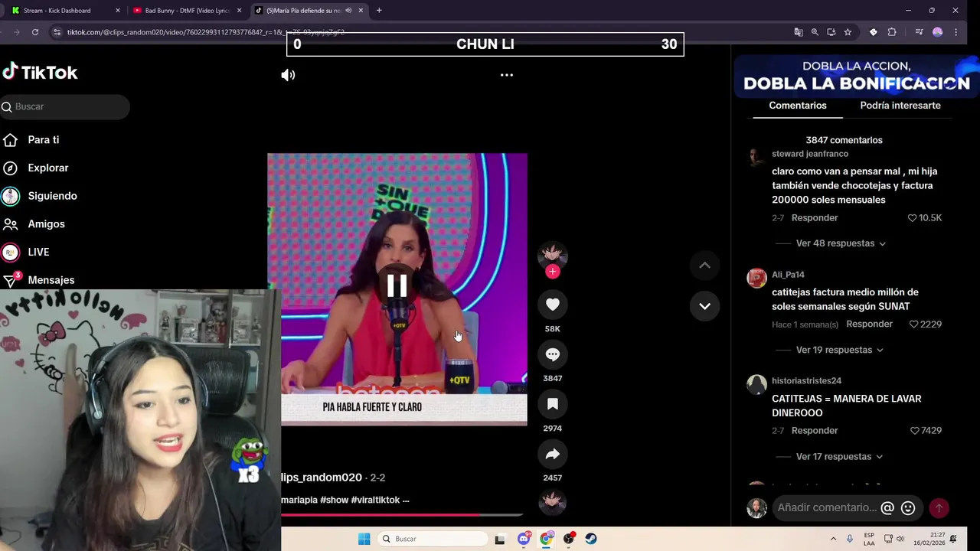
Task: Open #show hashtag link
Action: 334,500
